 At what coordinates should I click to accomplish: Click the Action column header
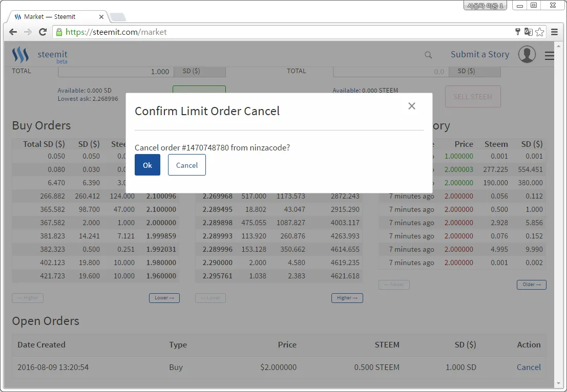529,345
